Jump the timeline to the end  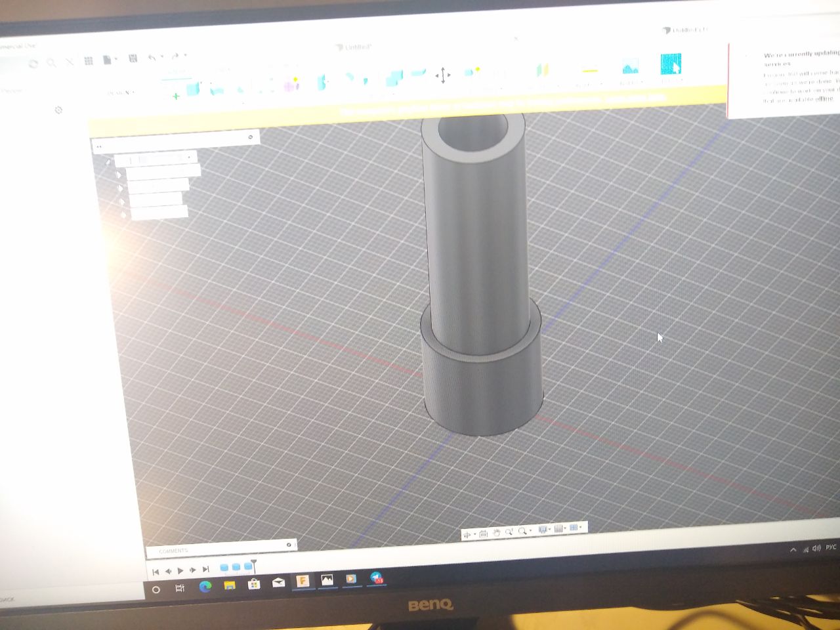point(205,570)
